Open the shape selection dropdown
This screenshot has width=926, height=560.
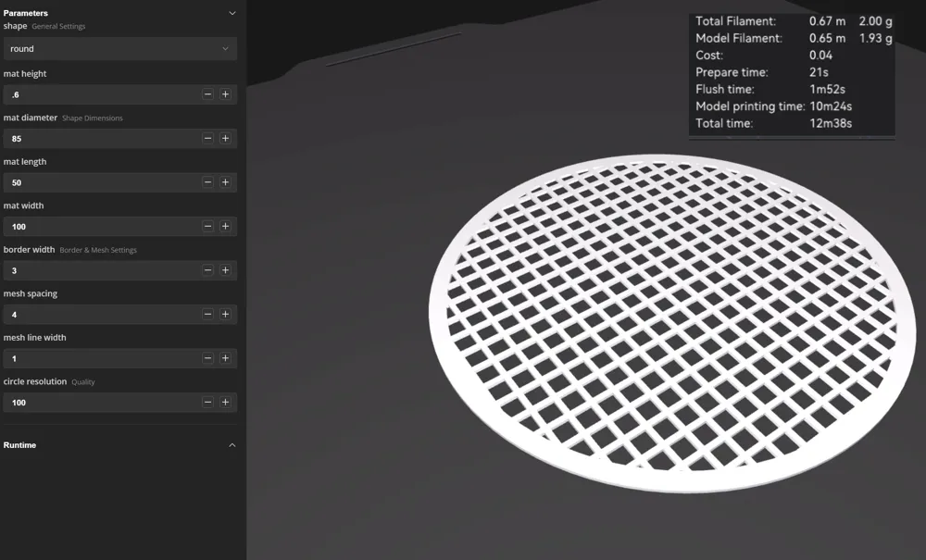tap(120, 46)
